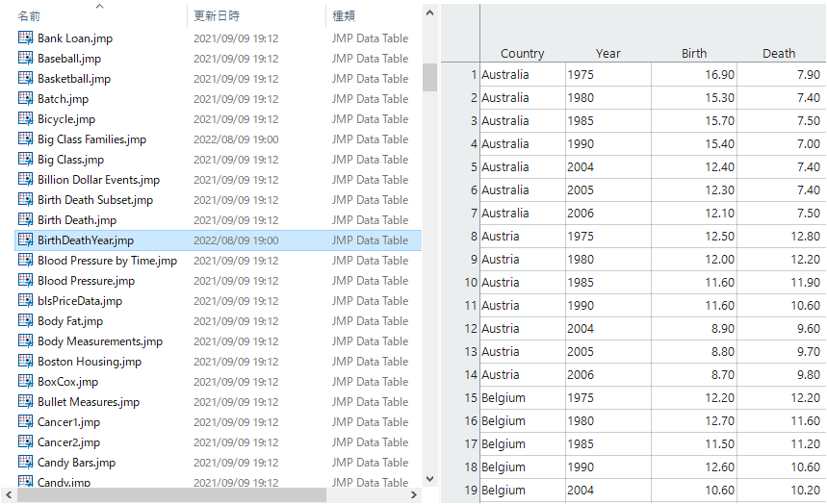The width and height of the screenshot is (827, 504).
Task: Click the BoxCox.jmp file icon
Action: pos(25,382)
